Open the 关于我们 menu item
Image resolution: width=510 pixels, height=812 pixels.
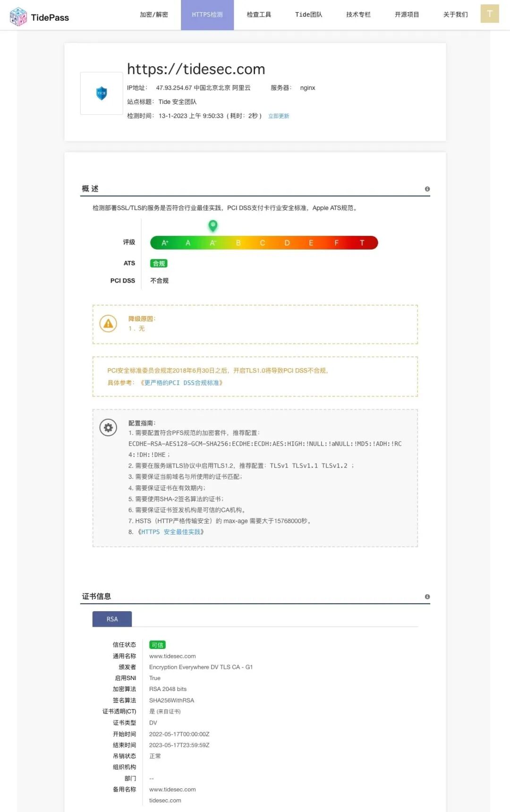[456, 15]
